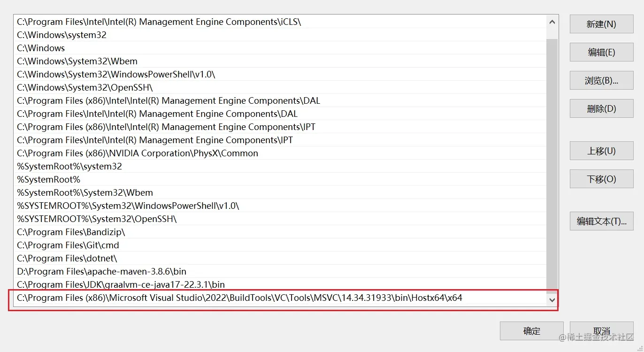Screen dimensions: 644x352
Task: Select the C:\Windows\System32\Wbem entry
Action: tap(280, 61)
